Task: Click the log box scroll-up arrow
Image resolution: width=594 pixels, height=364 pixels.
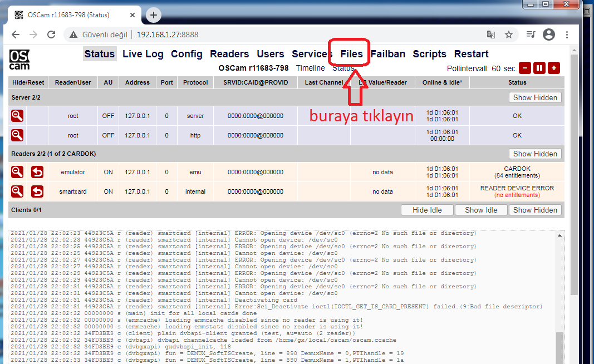Action: 559,235
